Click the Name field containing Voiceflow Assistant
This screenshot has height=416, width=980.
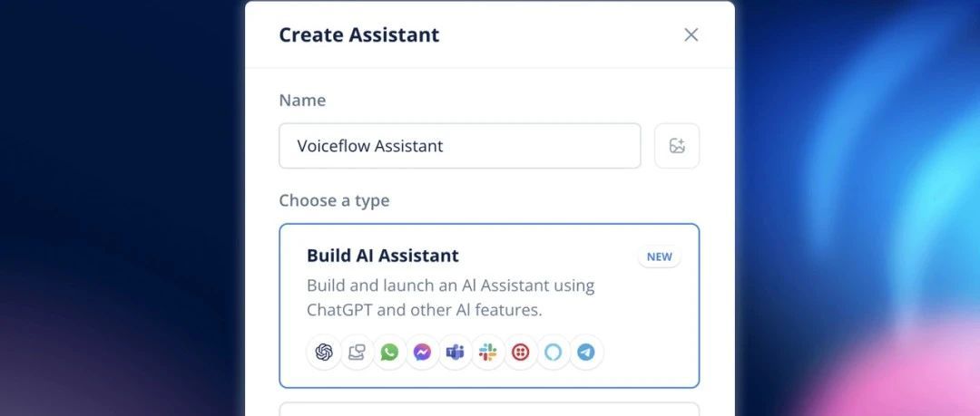click(459, 146)
